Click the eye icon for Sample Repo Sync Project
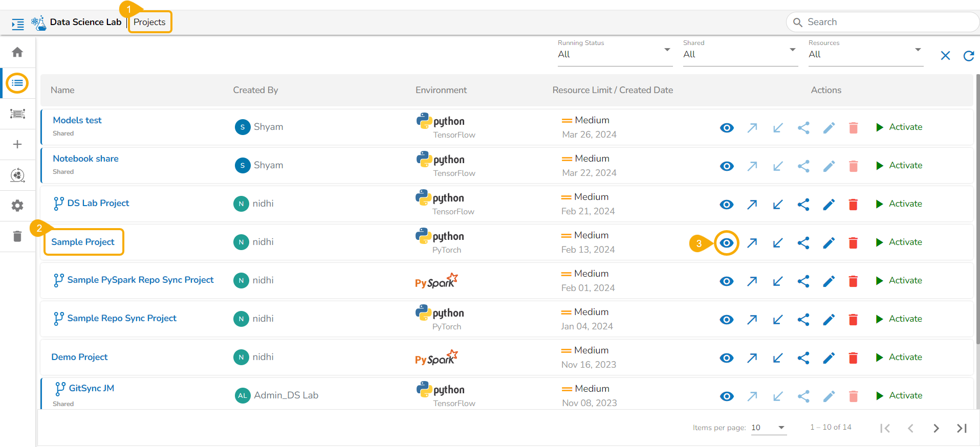This screenshot has width=980, height=447. pos(726,320)
